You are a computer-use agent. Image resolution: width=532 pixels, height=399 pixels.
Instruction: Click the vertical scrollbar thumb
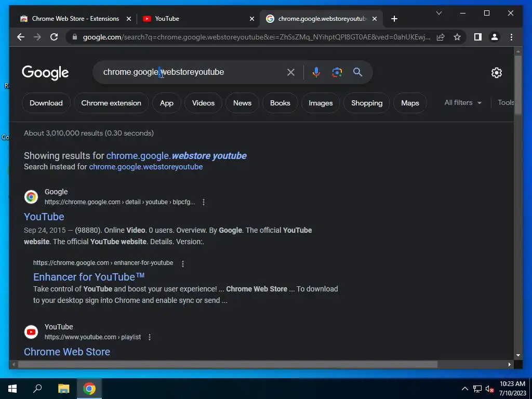pos(518,85)
